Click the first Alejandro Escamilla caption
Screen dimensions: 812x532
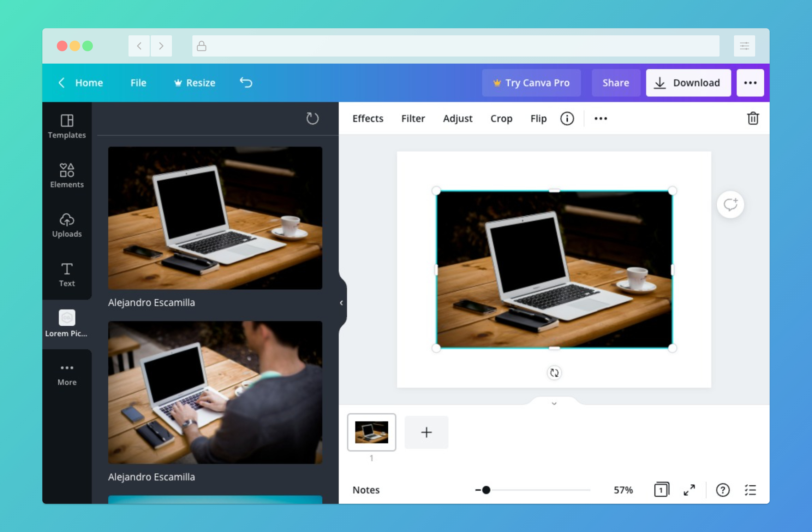tap(151, 302)
